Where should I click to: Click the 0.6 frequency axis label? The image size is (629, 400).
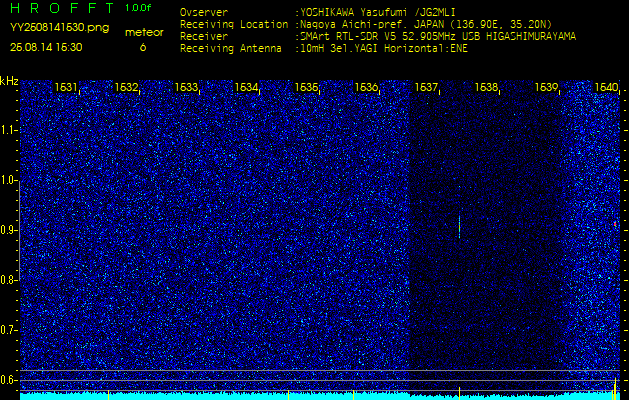click(7, 380)
